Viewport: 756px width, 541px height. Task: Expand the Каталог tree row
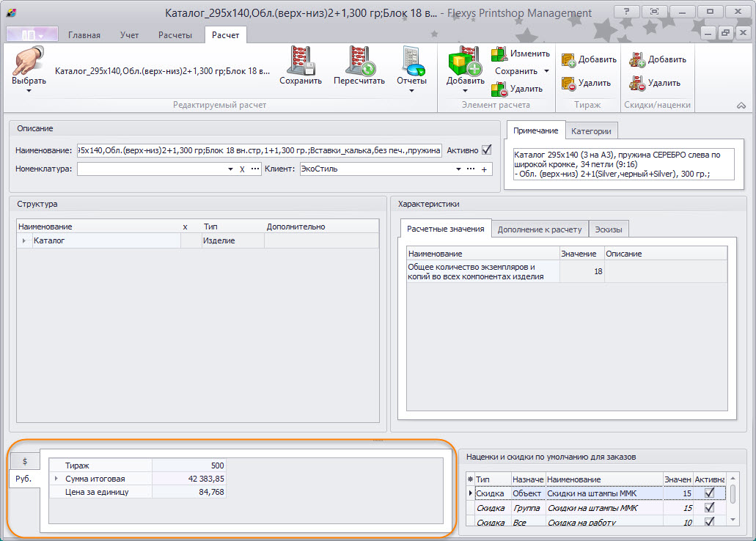[x=24, y=240]
